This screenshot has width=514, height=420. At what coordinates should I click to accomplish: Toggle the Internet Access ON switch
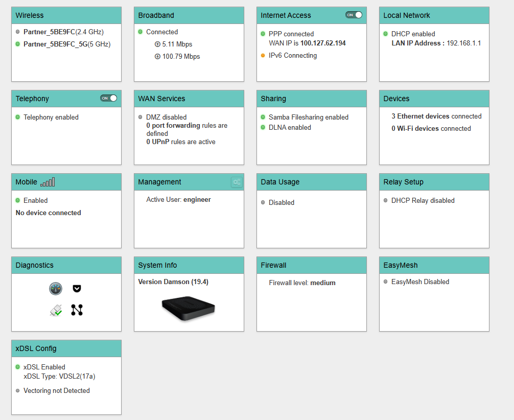354,15
